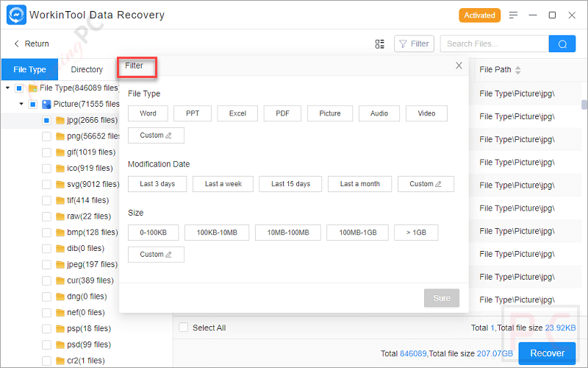Image resolution: width=588 pixels, height=368 pixels.
Task: Check the ico(919 files) checkbox
Action: point(46,169)
